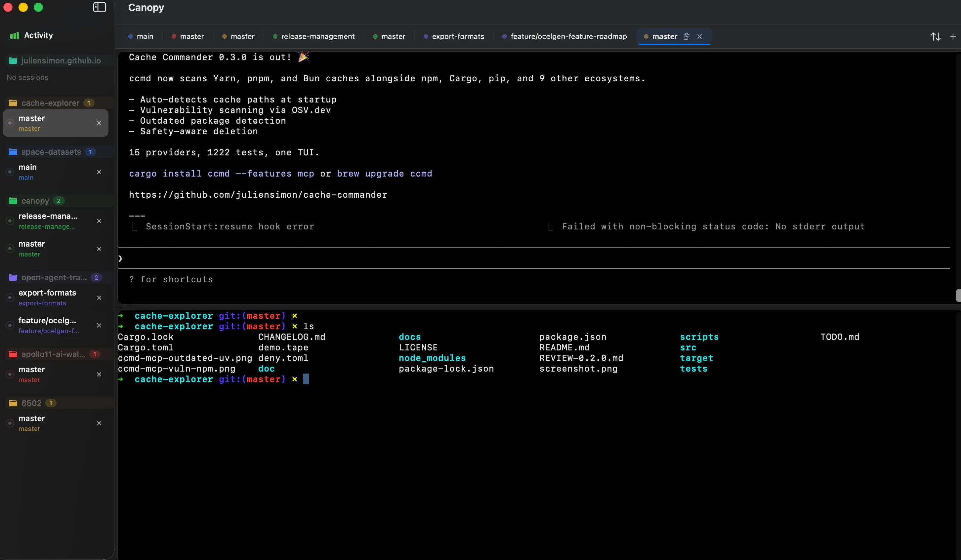This screenshot has height=560, width=961.
Task: Close the export-formats sidebar session
Action: point(99,298)
